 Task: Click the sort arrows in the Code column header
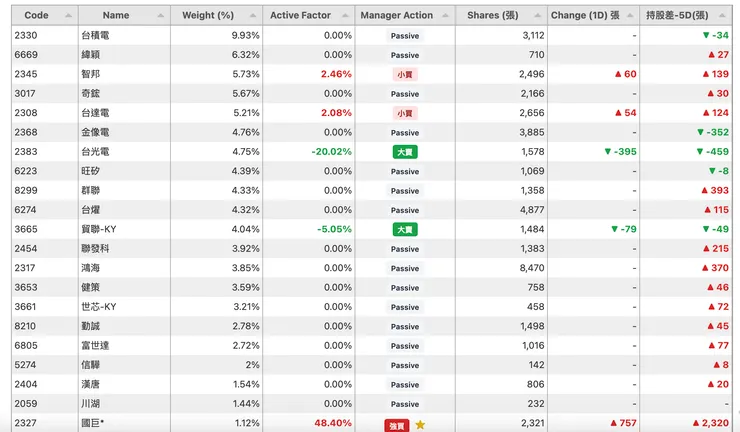coord(68,16)
